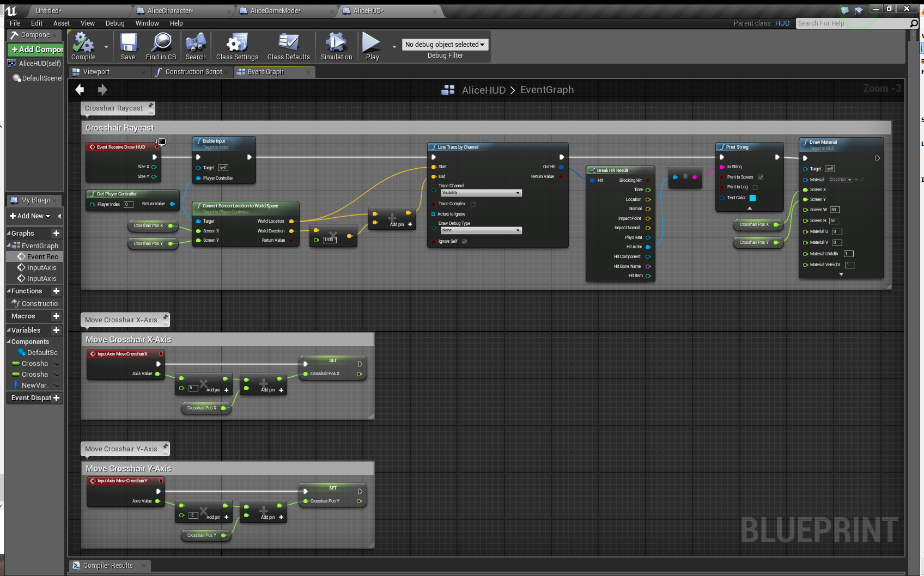Edit the 1500 multiplier value field

330,240
